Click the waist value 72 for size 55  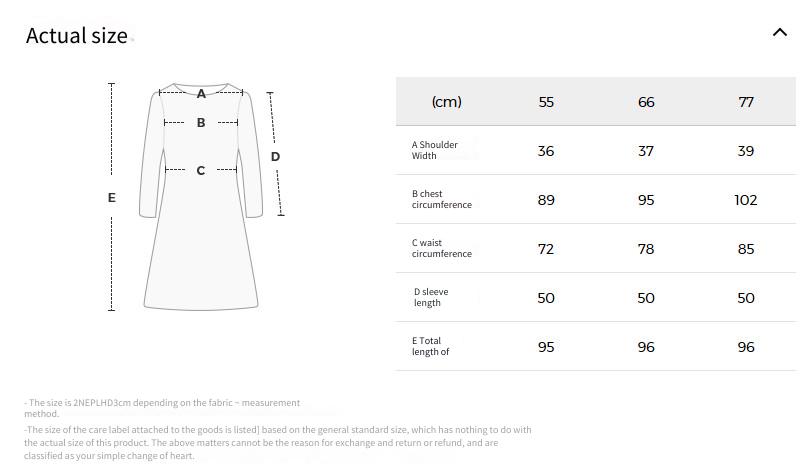click(546, 249)
